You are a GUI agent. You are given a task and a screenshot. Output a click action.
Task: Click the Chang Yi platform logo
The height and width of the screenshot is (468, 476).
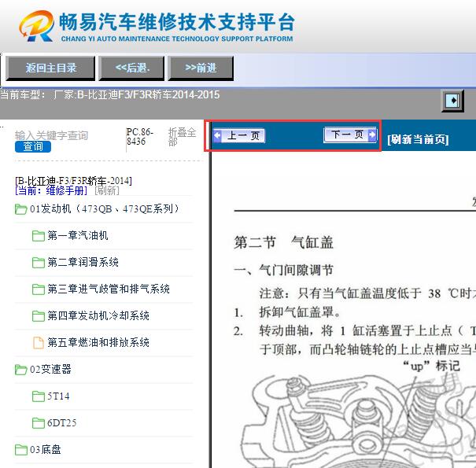[x=36, y=26]
